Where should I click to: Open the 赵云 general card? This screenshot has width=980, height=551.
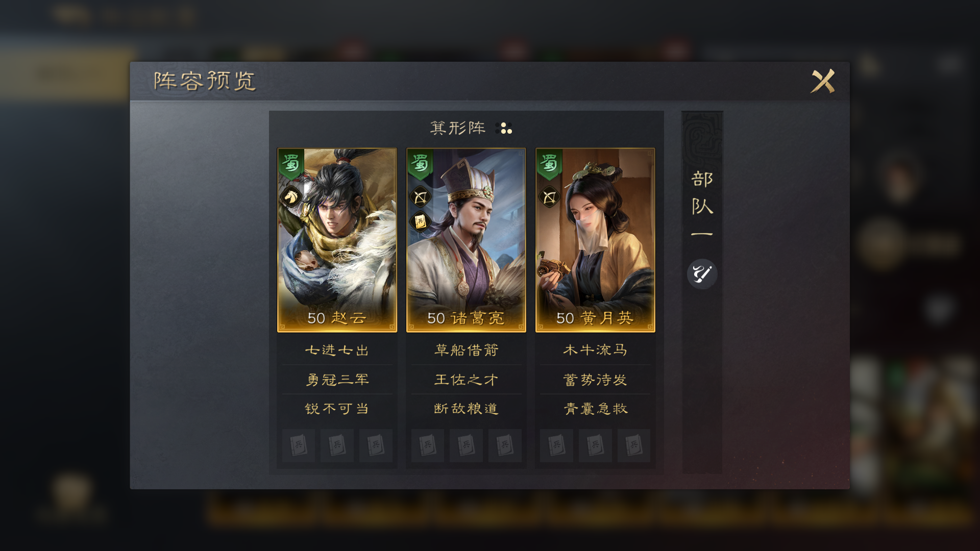coord(337,240)
